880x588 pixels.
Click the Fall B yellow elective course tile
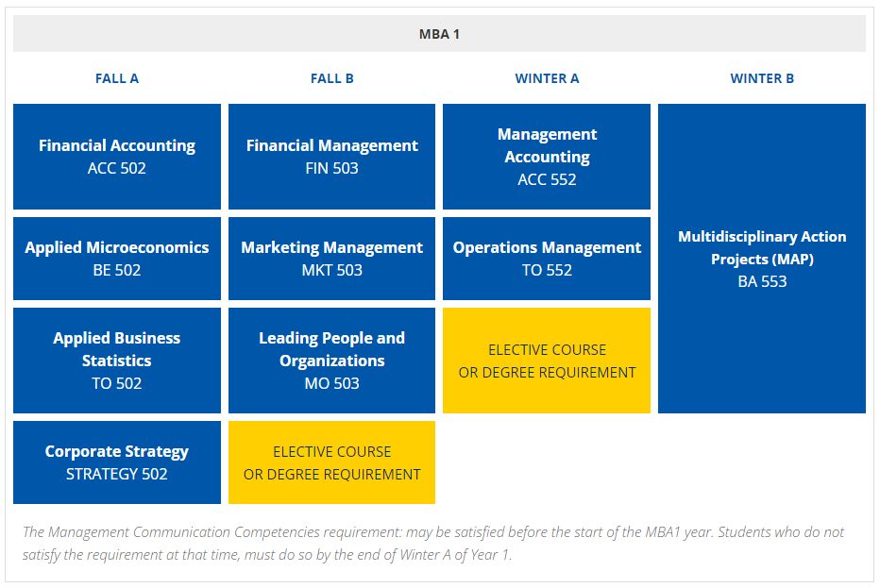[x=331, y=462]
